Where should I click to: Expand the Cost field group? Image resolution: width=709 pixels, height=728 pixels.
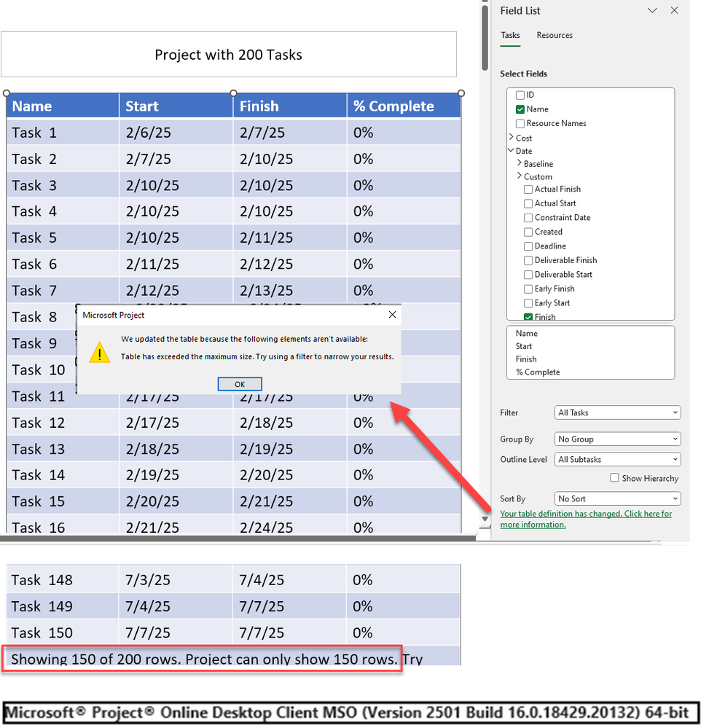[512, 138]
